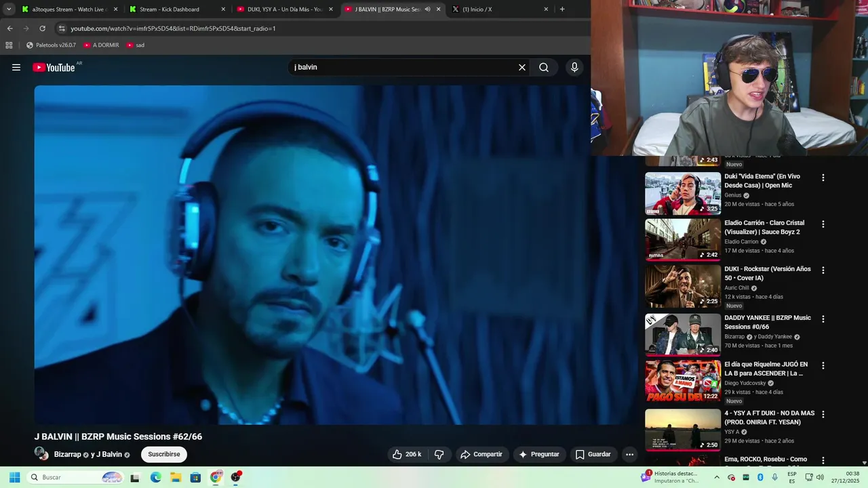Save video with Guardar button
Viewport: 868px width, 488px height.
tap(593, 454)
